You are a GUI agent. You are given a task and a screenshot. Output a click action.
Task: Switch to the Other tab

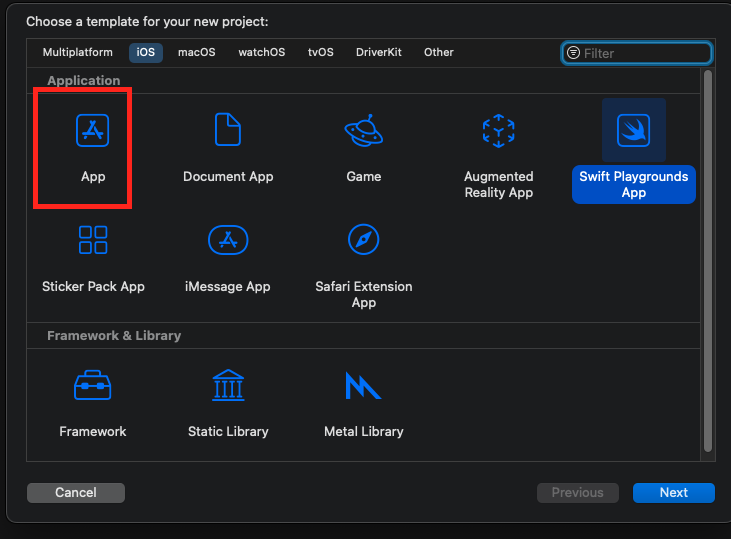(439, 52)
